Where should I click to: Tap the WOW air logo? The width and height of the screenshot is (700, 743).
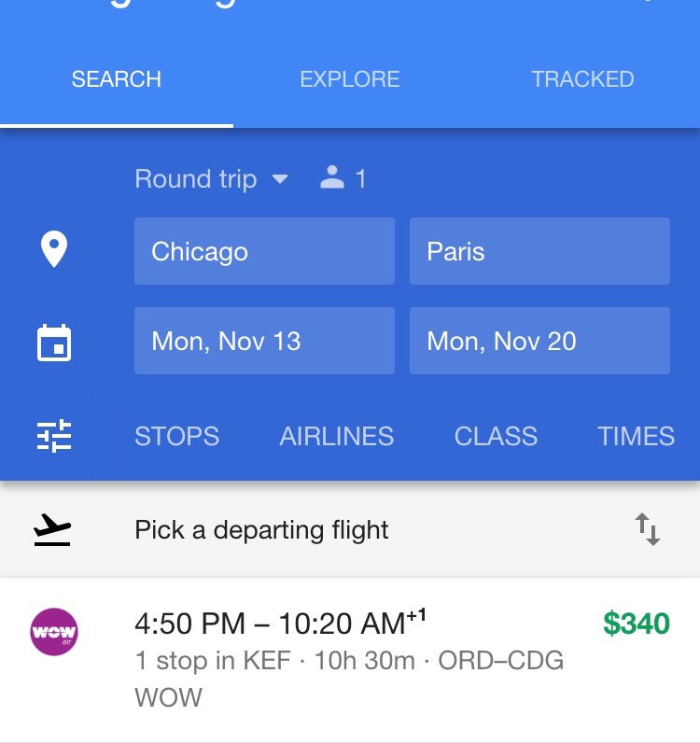[54, 633]
